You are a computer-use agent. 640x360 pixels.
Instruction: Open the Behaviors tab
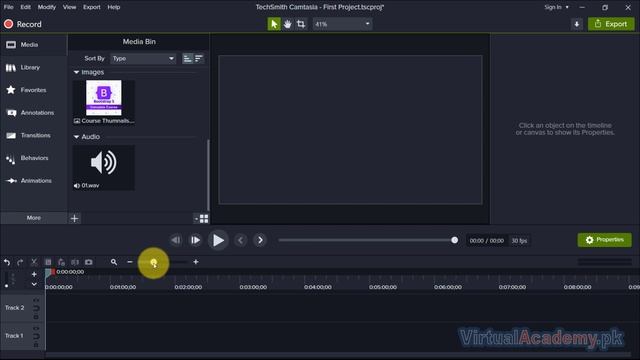pyautogui.click(x=33, y=158)
